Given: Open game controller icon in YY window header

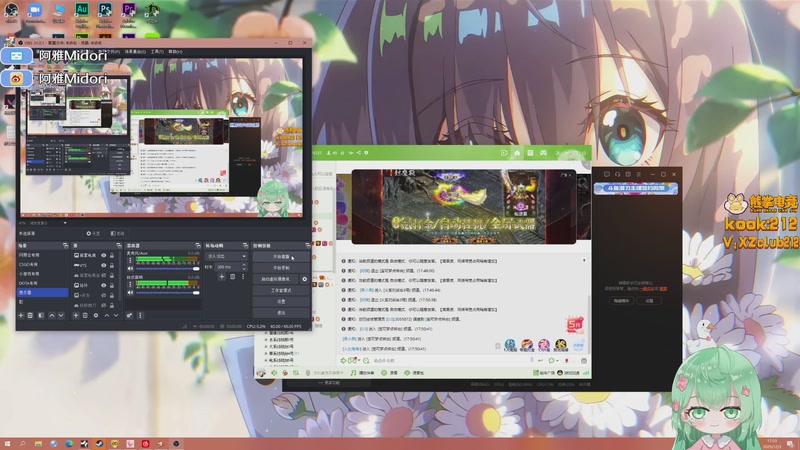Looking at the screenshot, I should coord(543,153).
